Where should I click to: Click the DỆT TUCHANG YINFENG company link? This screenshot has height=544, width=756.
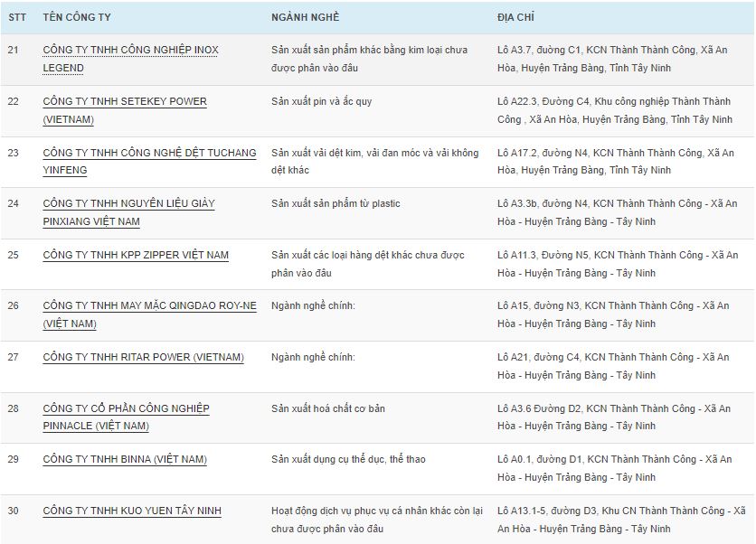tap(149, 153)
